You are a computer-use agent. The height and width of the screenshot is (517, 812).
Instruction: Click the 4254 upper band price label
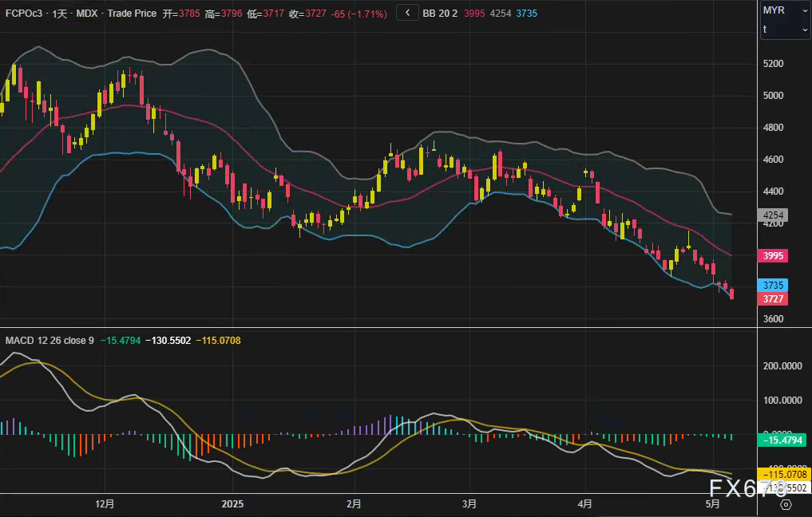click(x=774, y=215)
